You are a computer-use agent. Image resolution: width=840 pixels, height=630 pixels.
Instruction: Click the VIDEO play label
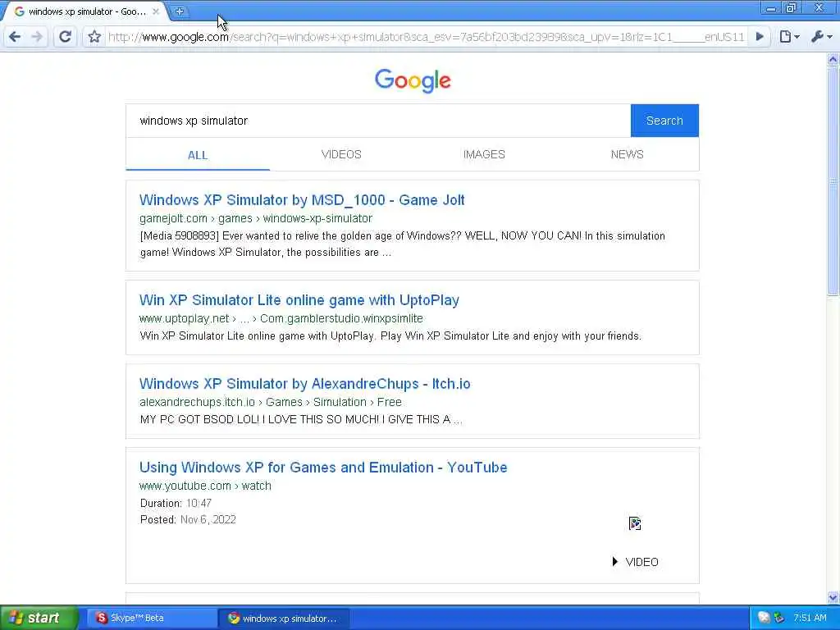tap(636, 562)
